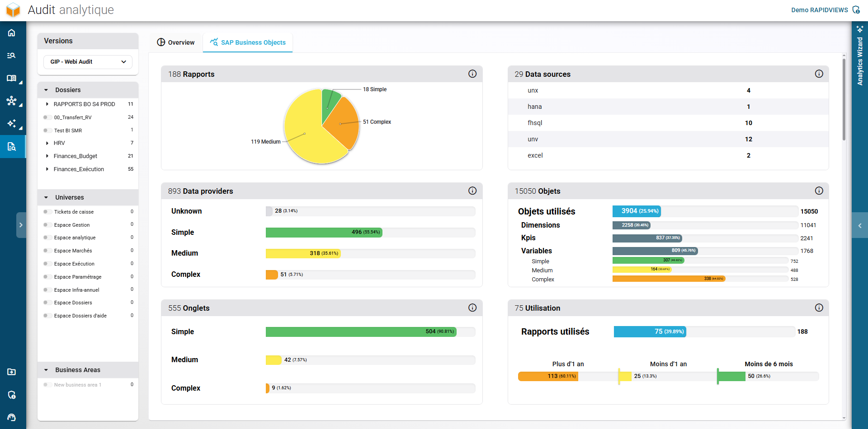Image resolution: width=868 pixels, height=429 pixels.
Task: Expand the Finances_Budget folder
Action: pos(47,156)
